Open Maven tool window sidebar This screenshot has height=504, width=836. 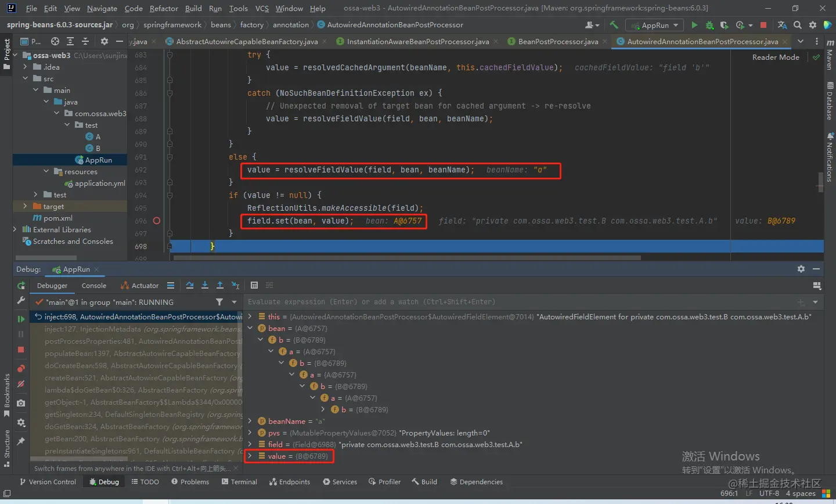[829, 56]
